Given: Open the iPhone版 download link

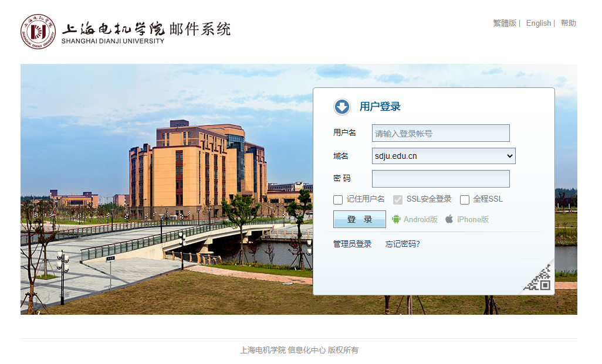Looking at the screenshot, I should 472,219.
